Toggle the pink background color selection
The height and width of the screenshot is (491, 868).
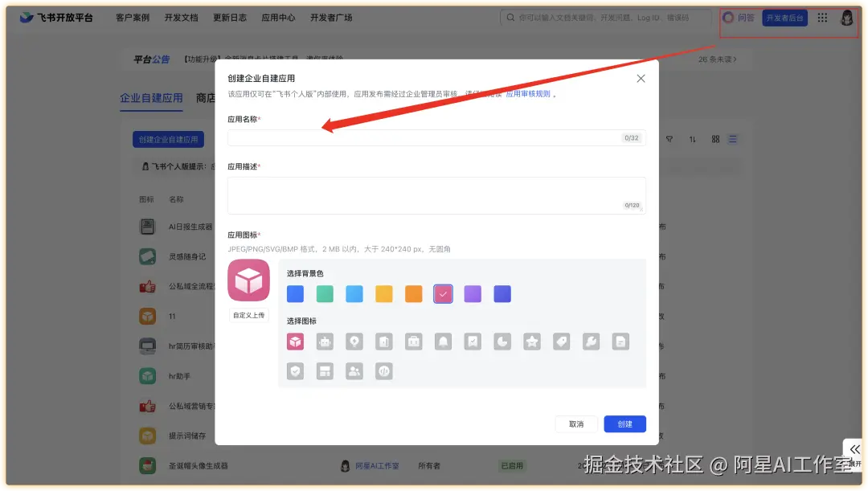point(443,294)
